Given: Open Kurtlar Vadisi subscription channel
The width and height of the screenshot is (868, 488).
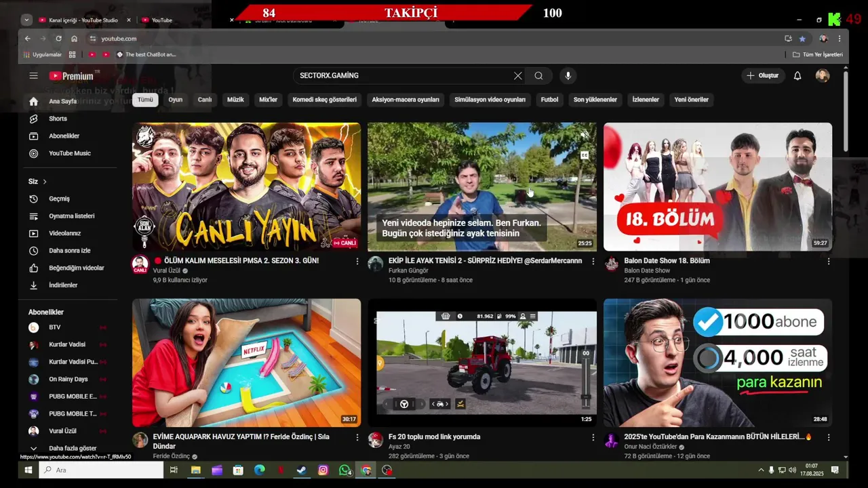Looking at the screenshot, I should [66, 344].
